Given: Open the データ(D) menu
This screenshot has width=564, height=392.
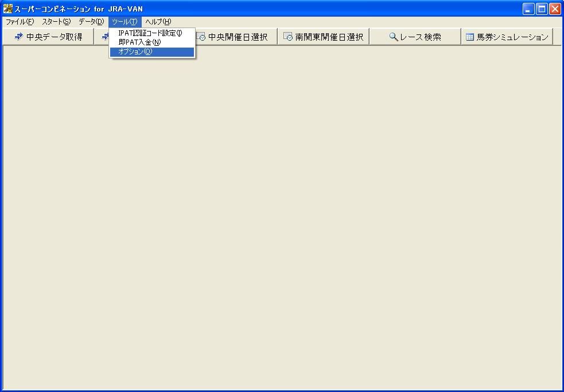Looking at the screenshot, I should pyautogui.click(x=91, y=22).
